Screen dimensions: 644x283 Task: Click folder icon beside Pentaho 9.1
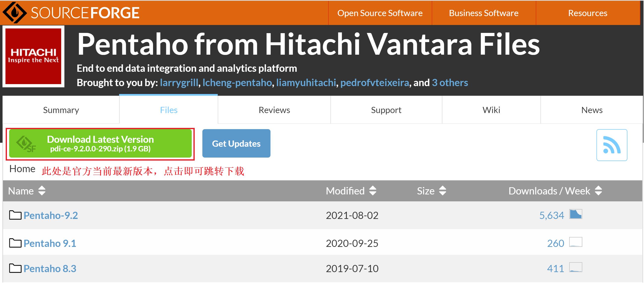point(15,243)
